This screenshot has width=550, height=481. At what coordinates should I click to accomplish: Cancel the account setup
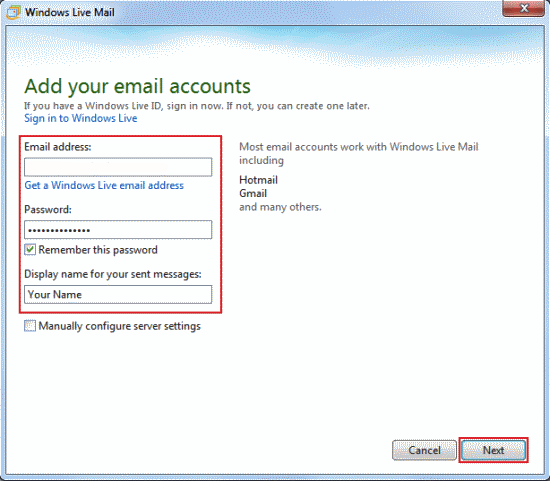pos(424,450)
